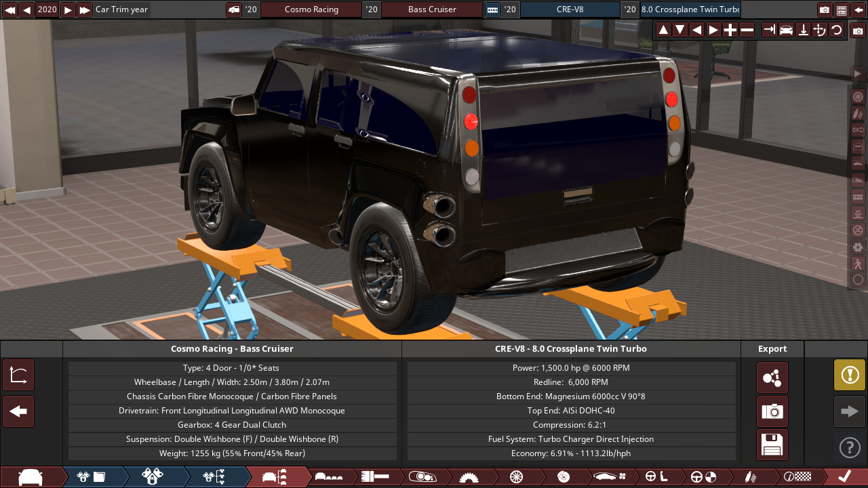868x488 pixels.
Task: Open the car model tab at bottom
Action: (31, 477)
